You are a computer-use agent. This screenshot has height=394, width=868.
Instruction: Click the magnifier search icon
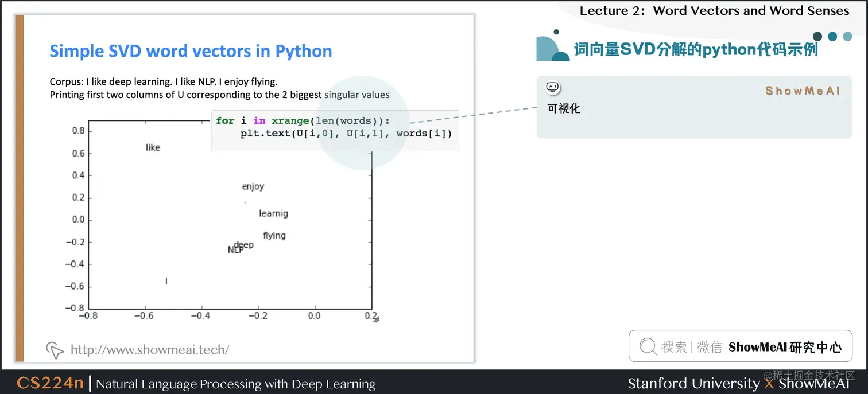(x=648, y=346)
